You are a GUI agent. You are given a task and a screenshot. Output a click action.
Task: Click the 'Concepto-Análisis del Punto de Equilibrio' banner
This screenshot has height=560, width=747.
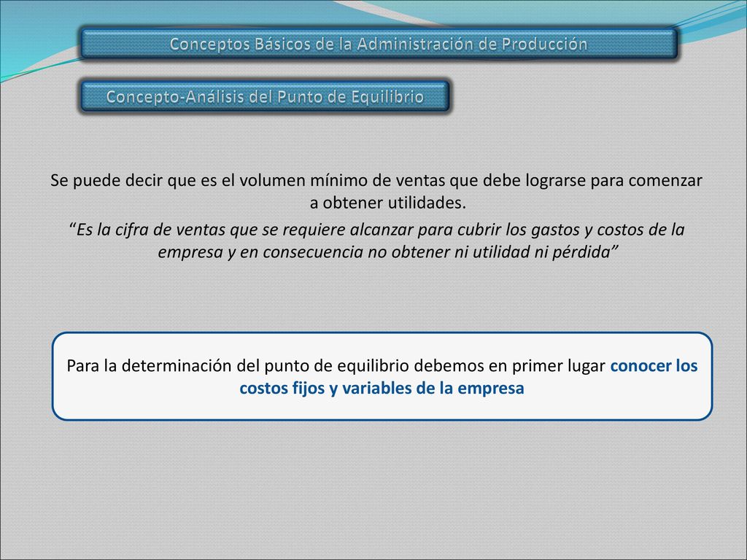264,97
